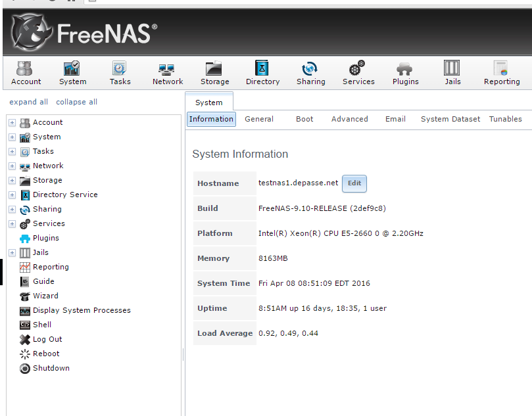The height and width of the screenshot is (416, 532).
Task: Select the Jails label in the tree
Action: 41,252
